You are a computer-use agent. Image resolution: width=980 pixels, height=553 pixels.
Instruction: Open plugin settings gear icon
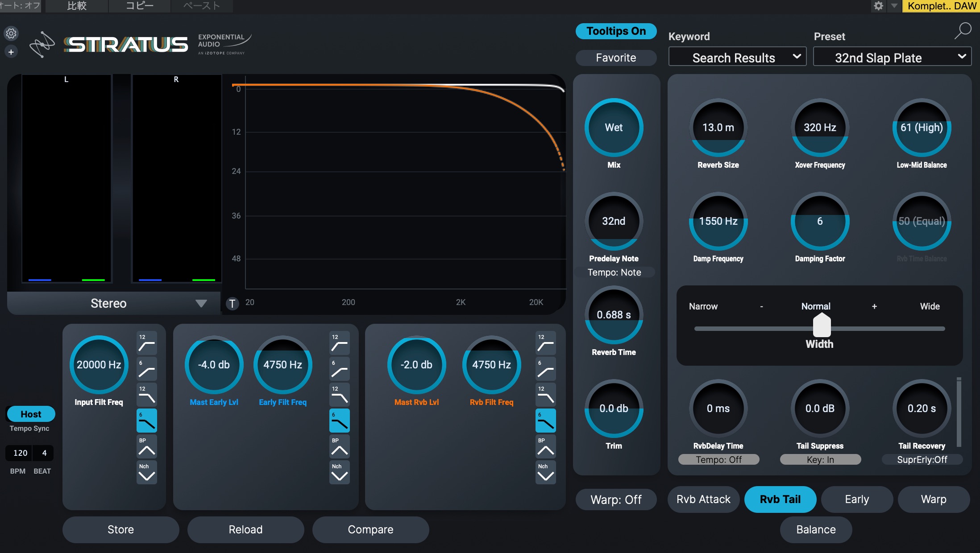(11, 33)
